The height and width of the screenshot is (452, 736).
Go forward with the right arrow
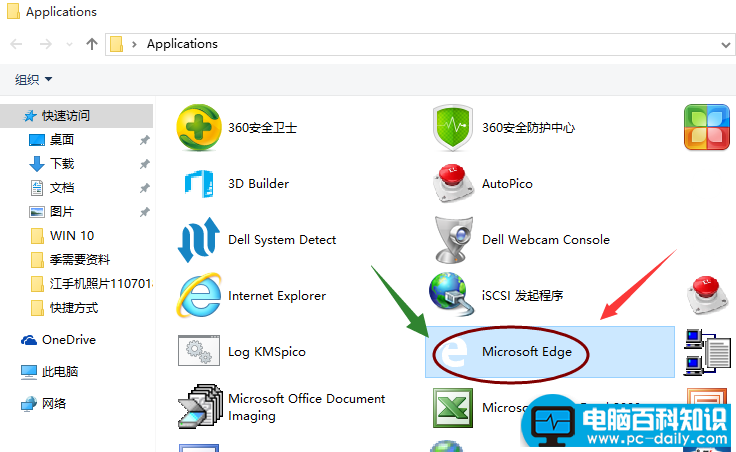point(46,44)
